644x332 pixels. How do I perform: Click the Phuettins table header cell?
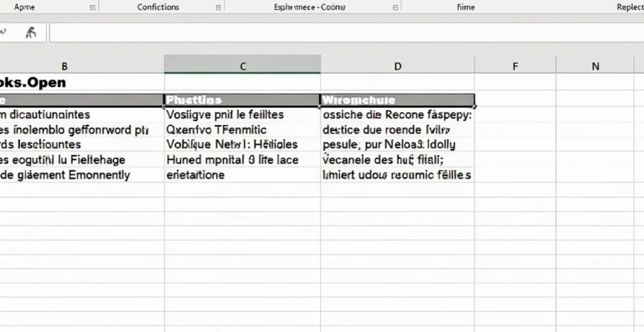[242, 100]
